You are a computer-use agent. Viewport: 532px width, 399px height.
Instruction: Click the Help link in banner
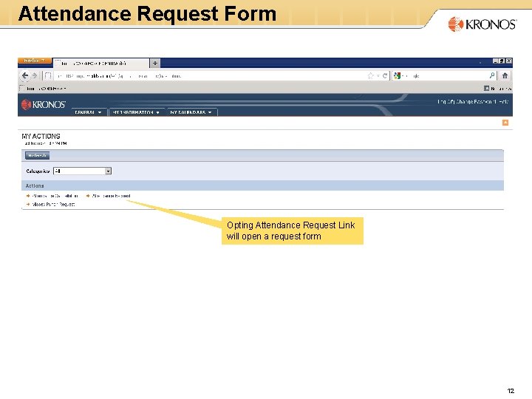pyautogui.click(x=504, y=101)
